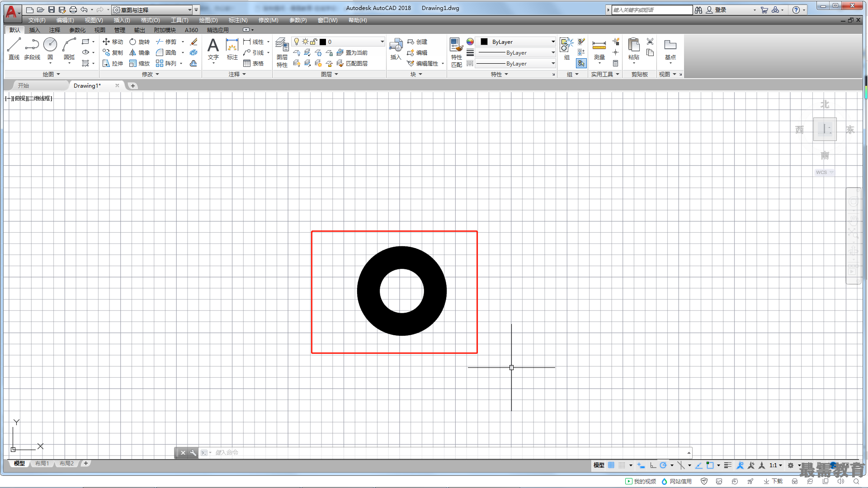Click the black layer color swatch

pos(323,42)
